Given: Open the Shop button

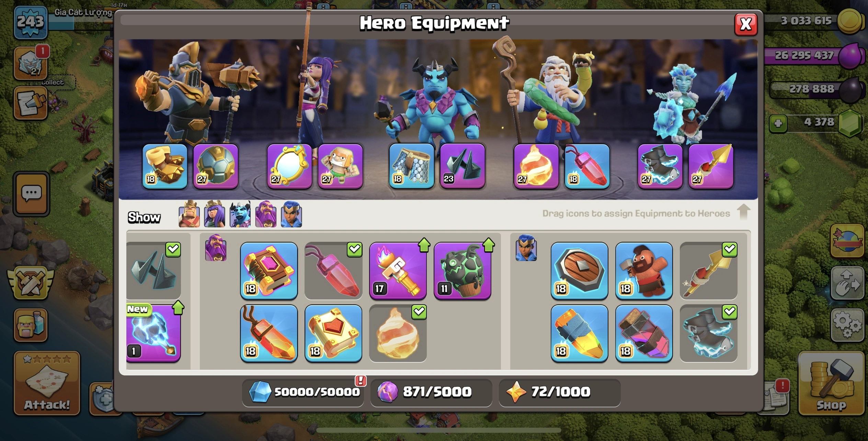Looking at the screenshot, I should (831, 383).
